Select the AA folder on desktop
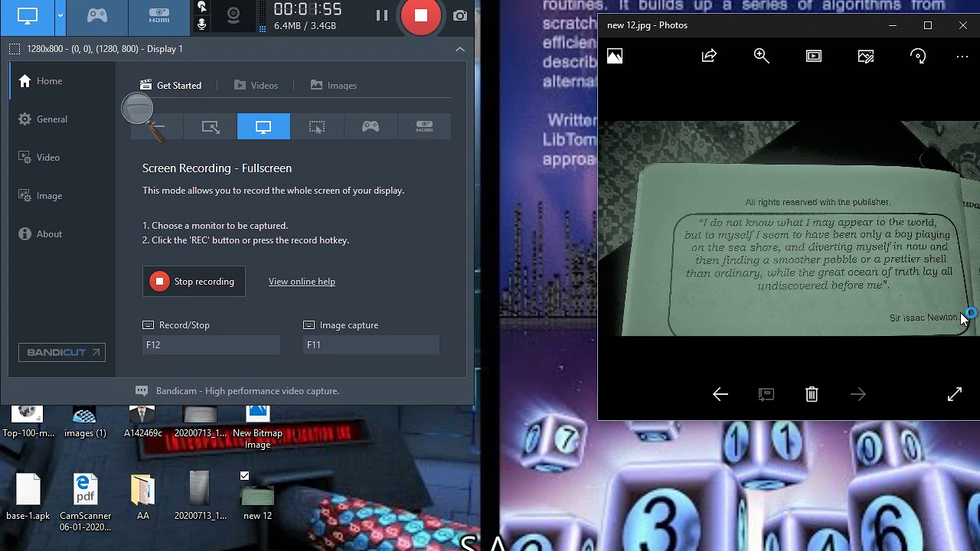 [x=142, y=497]
